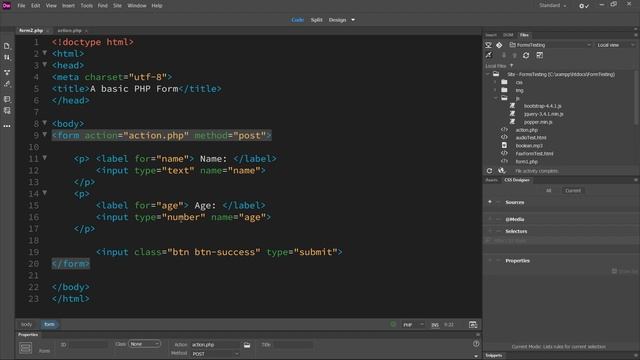The width and height of the screenshot is (640, 360).
Task: Switch to the DOM panel tab
Action: tap(508, 35)
